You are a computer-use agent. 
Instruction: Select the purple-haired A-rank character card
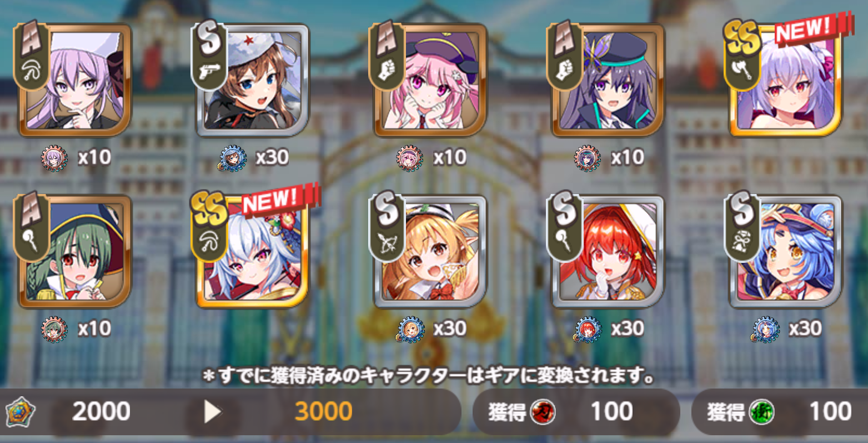(x=75, y=79)
